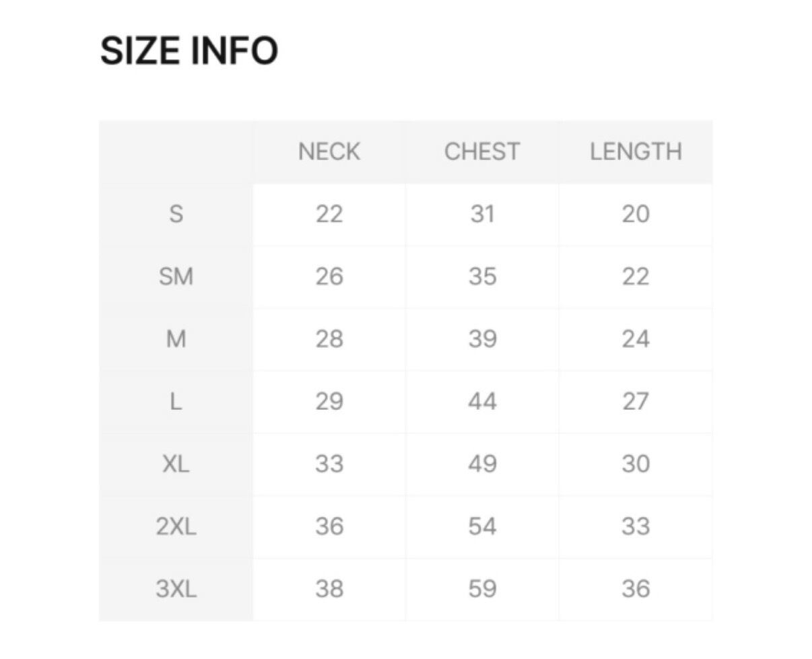The image size is (812, 659).
Task: Click chest value 49 for size XL
Action: click(482, 464)
